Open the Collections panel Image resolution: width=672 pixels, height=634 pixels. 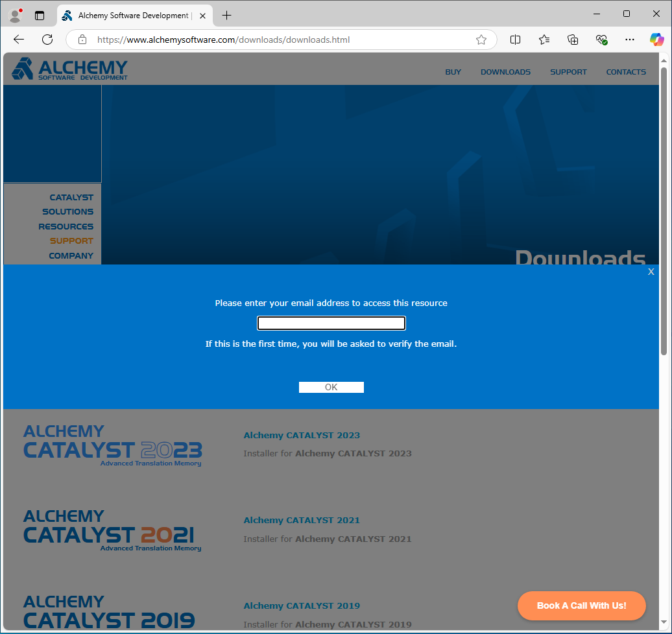click(573, 40)
